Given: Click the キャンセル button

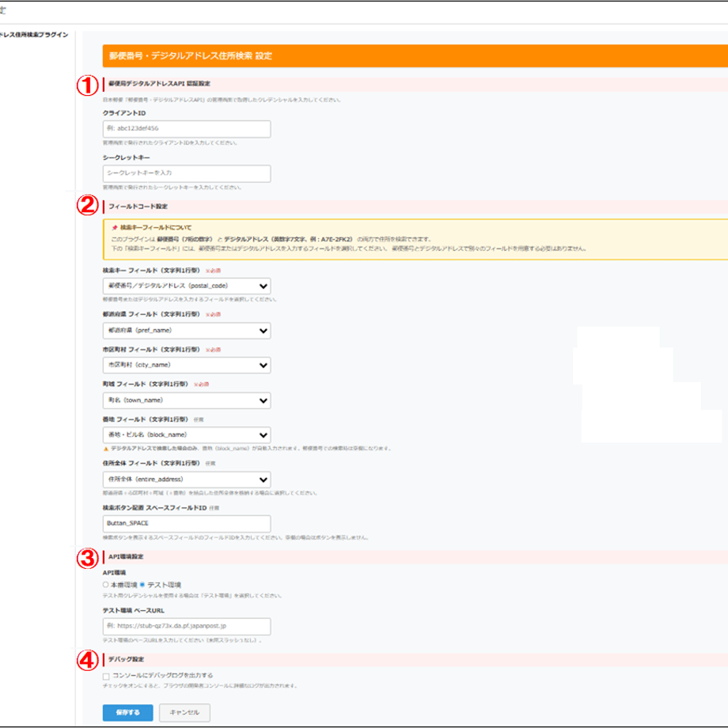Looking at the screenshot, I should [184, 712].
